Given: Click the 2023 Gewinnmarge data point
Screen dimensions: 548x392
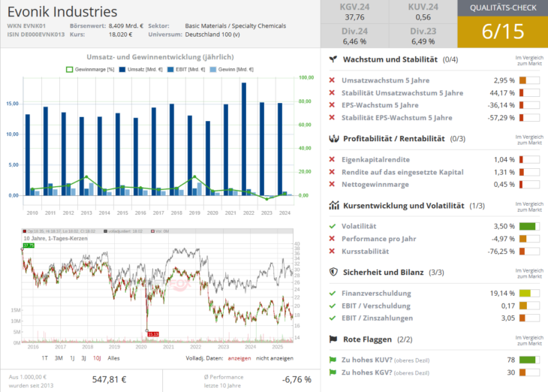Looking at the screenshot, I should [266, 198].
